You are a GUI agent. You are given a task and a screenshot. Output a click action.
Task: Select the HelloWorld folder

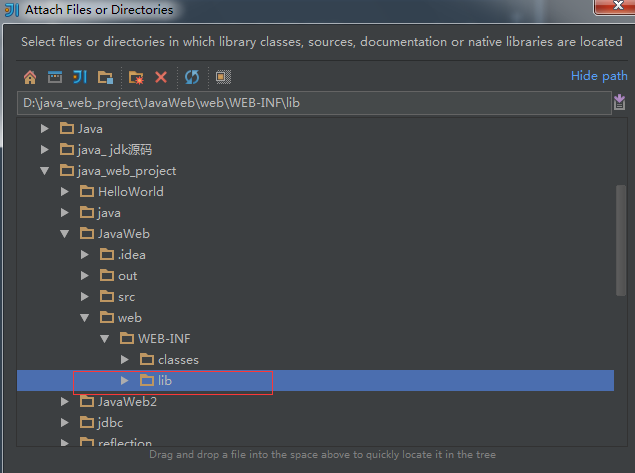pos(121,192)
